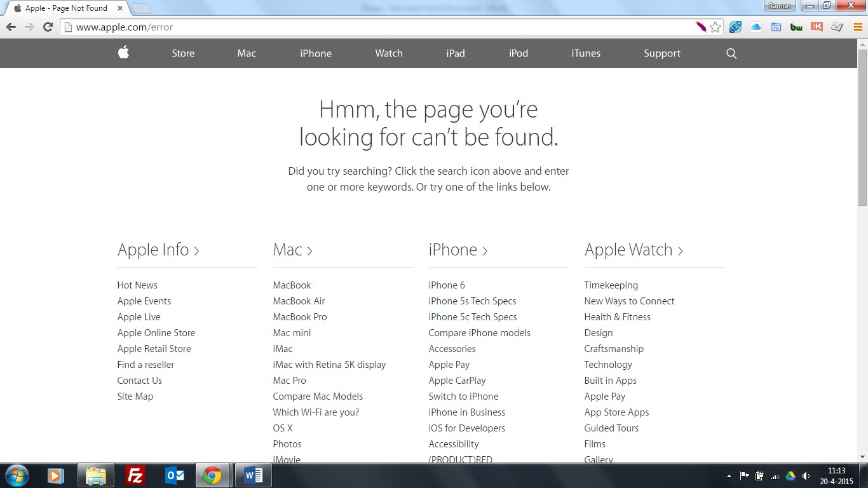Click the vertical page scrollbar thumb
The height and width of the screenshot is (488, 868).
tap(862, 127)
